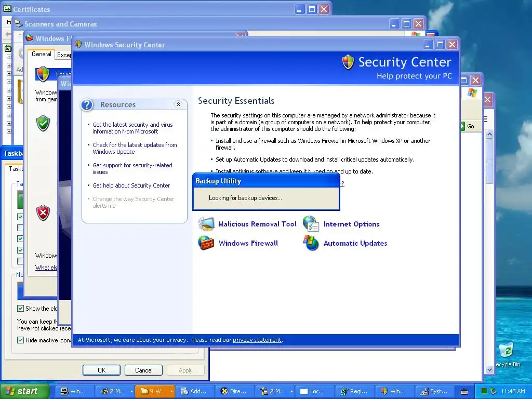Expand the topmost plus node in Certificates tree

[9, 57]
